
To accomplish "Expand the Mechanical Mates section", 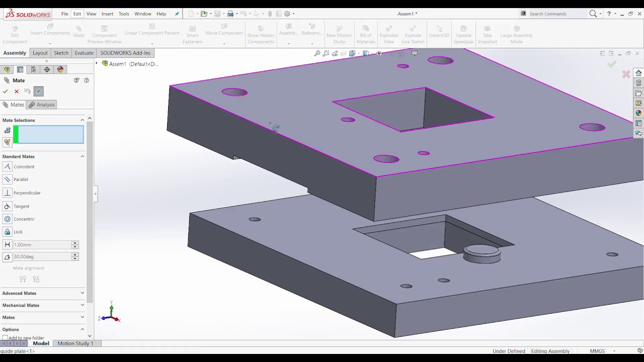I will pyautogui.click(x=83, y=305).
